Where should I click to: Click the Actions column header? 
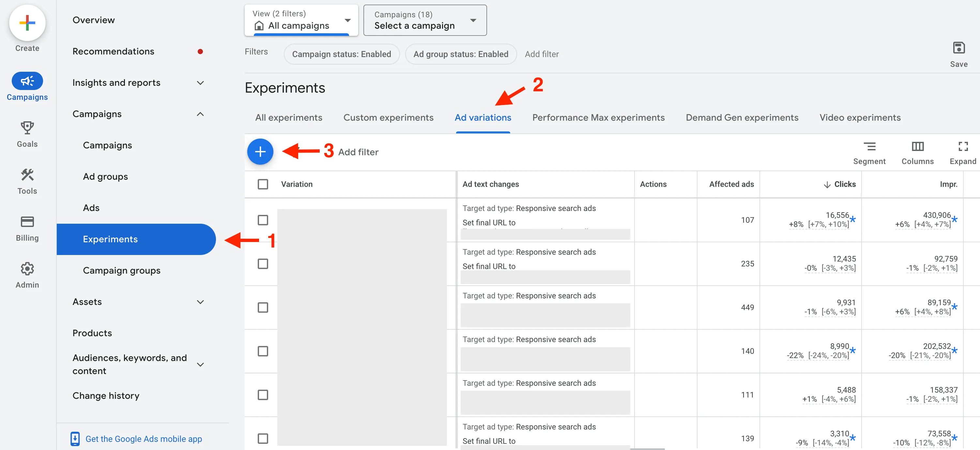click(653, 184)
